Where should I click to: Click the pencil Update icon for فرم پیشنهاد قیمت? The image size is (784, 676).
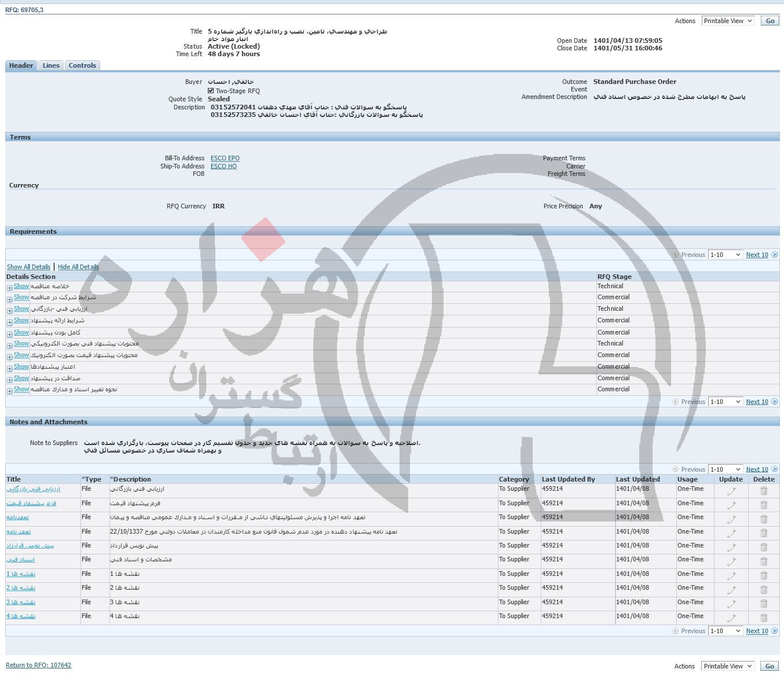pyautogui.click(x=731, y=505)
